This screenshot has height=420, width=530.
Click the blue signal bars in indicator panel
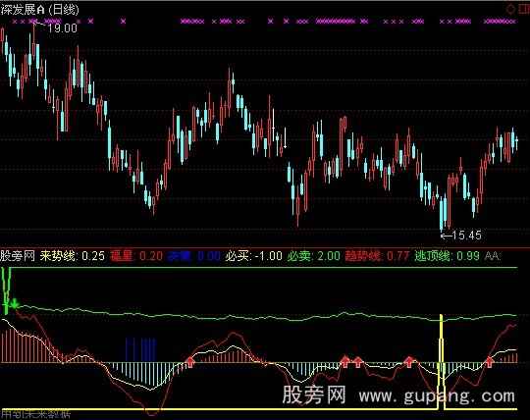click(141, 349)
